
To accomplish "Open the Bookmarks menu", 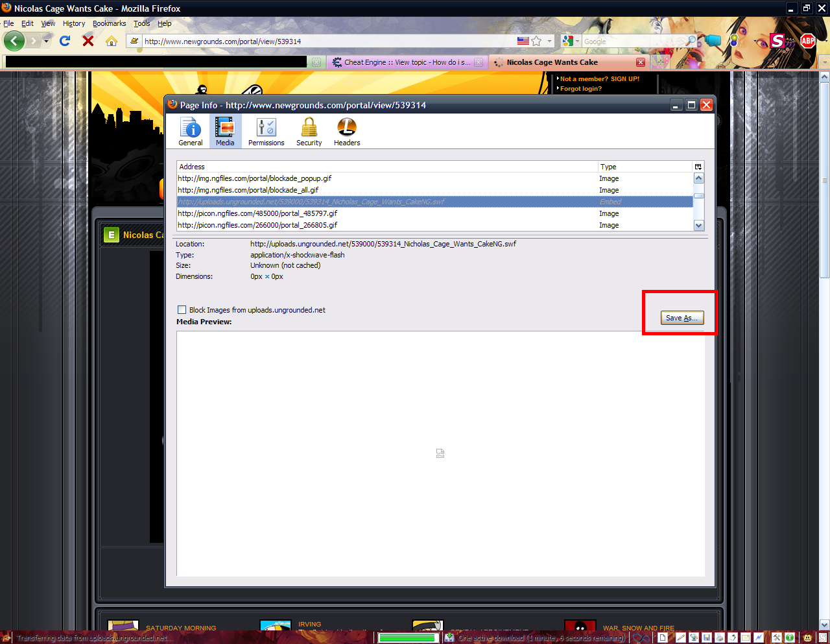I will click(x=109, y=23).
